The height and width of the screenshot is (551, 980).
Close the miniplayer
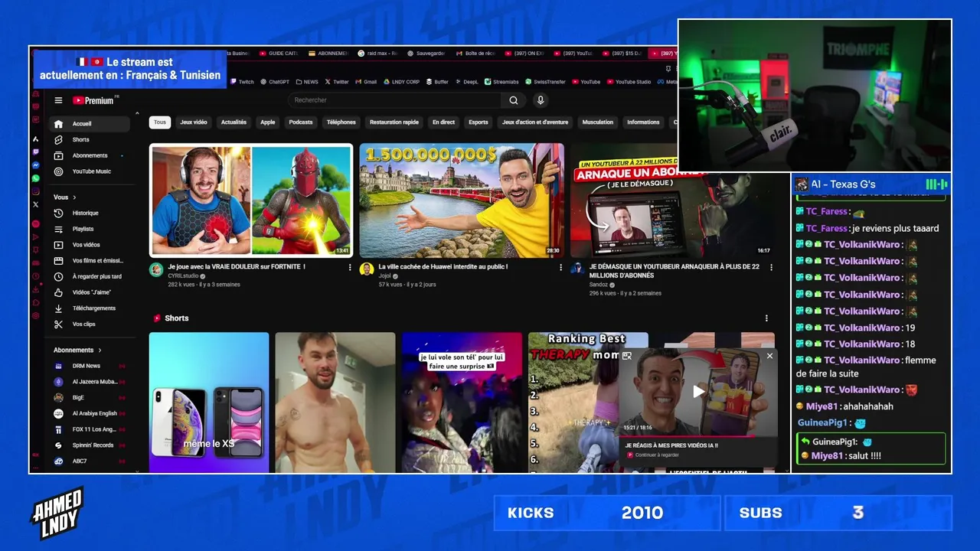[769, 356]
